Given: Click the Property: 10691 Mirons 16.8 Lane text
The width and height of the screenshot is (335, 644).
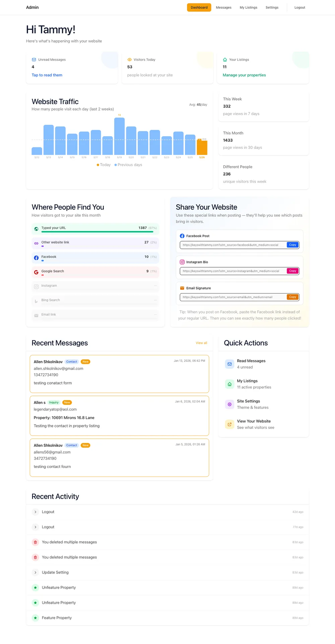Looking at the screenshot, I should [64, 418].
